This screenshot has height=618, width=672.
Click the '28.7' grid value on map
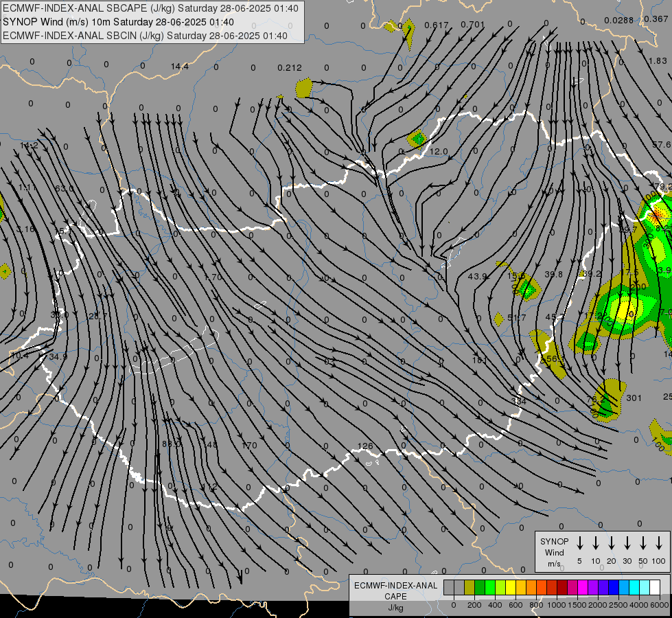point(97,316)
